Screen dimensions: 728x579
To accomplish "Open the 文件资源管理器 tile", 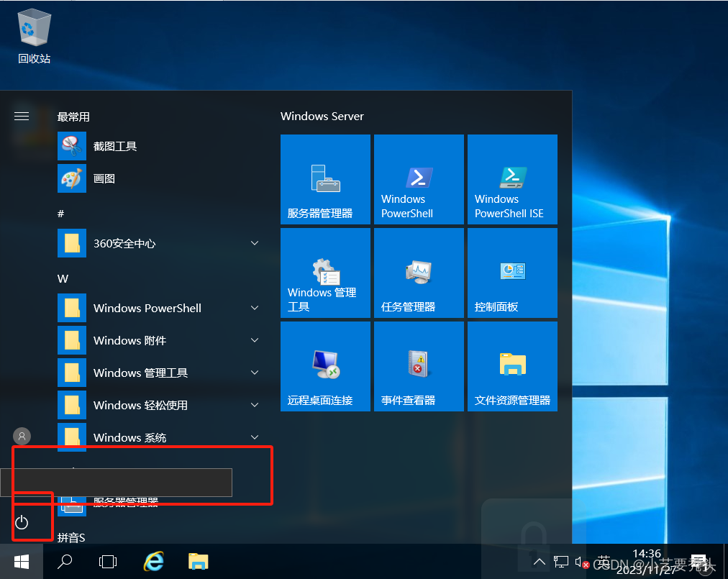I will pos(513,366).
